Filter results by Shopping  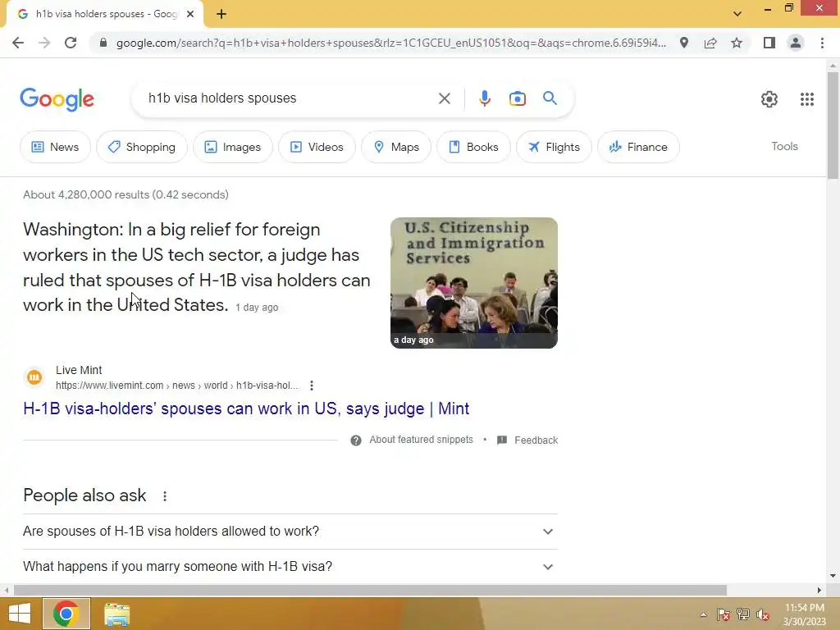click(141, 147)
